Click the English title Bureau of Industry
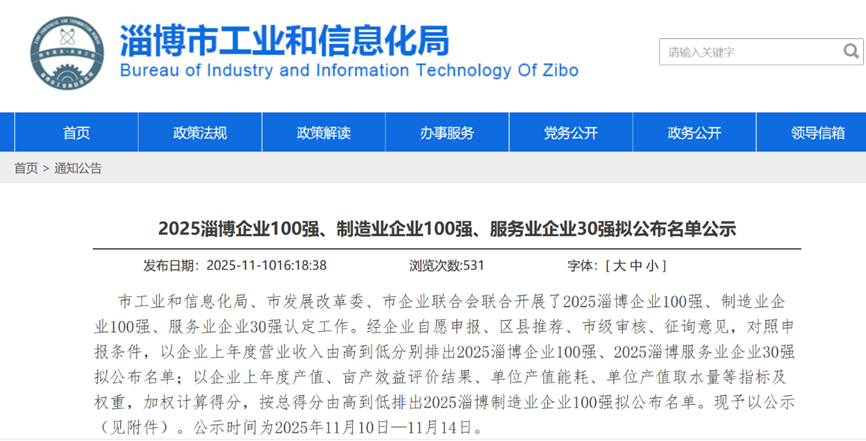 click(349, 71)
